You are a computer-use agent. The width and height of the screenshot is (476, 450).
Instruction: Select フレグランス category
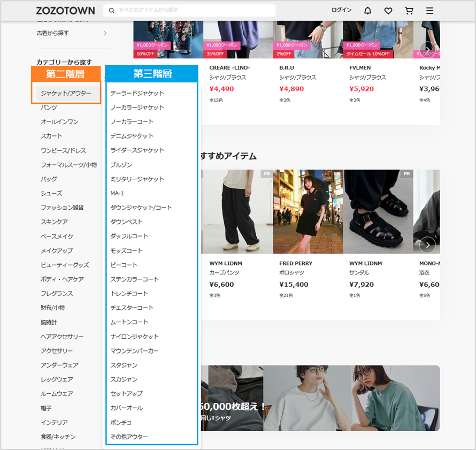(x=57, y=294)
